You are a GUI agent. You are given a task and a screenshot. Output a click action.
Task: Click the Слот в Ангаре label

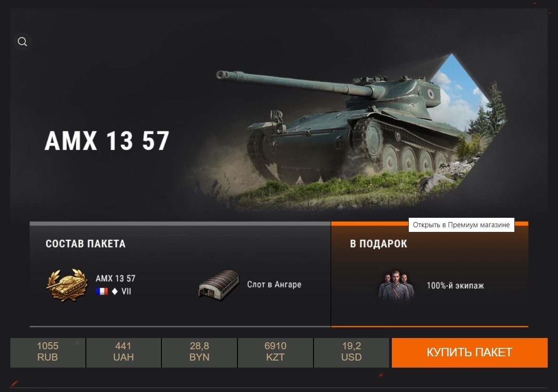[x=275, y=284]
